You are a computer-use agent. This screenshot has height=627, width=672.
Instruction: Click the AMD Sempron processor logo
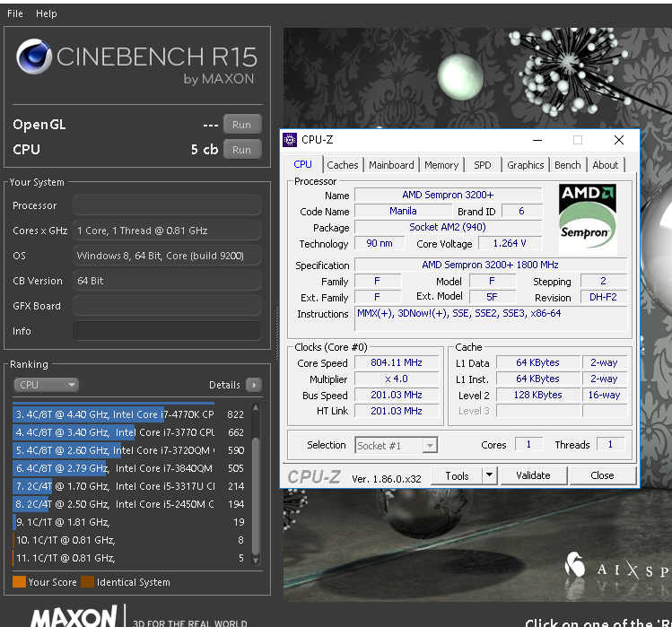(588, 217)
